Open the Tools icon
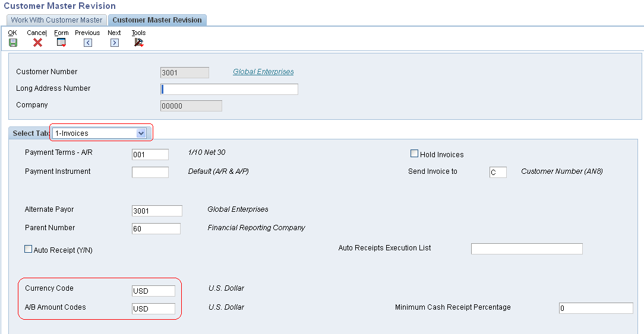This screenshot has width=644, height=334. [139, 43]
